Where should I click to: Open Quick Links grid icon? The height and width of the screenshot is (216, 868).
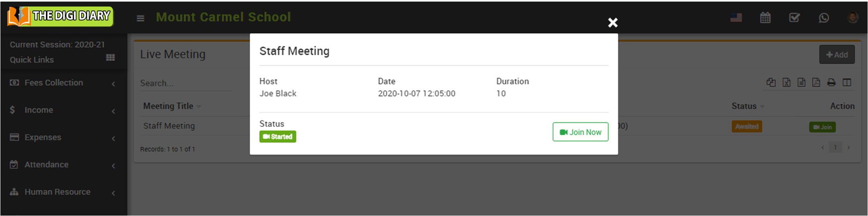point(111,57)
